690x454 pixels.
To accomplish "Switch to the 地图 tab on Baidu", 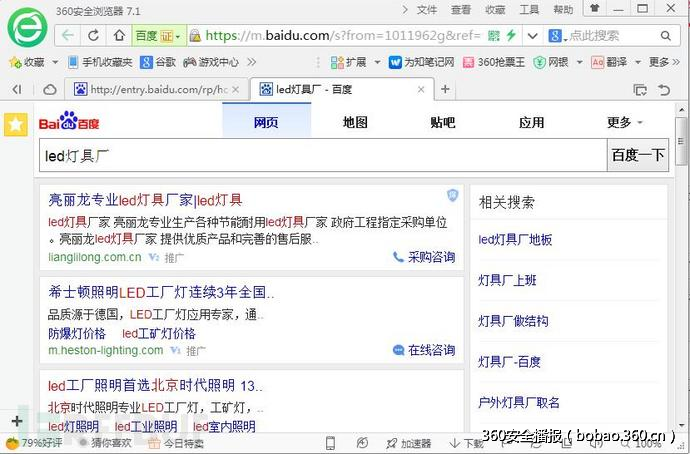I will point(355,123).
